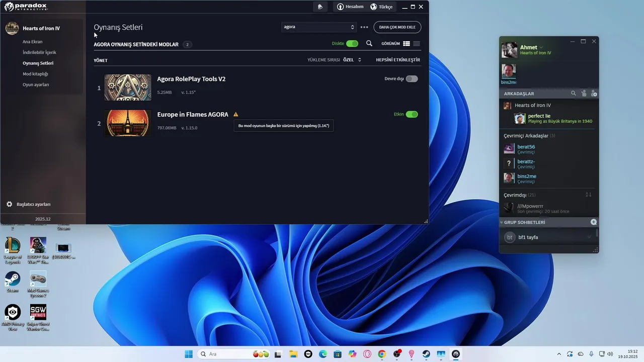The height and width of the screenshot is (362, 644).
Task: Toggle the Diskte switch
Action: (352, 44)
